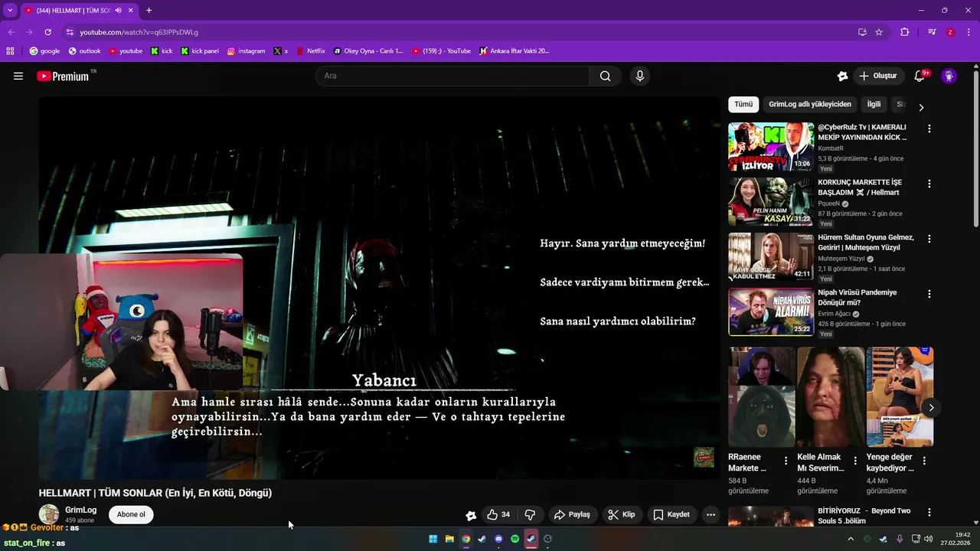Show next Shorts with the arrow
The width and height of the screenshot is (980, 551).
[931, 408]
